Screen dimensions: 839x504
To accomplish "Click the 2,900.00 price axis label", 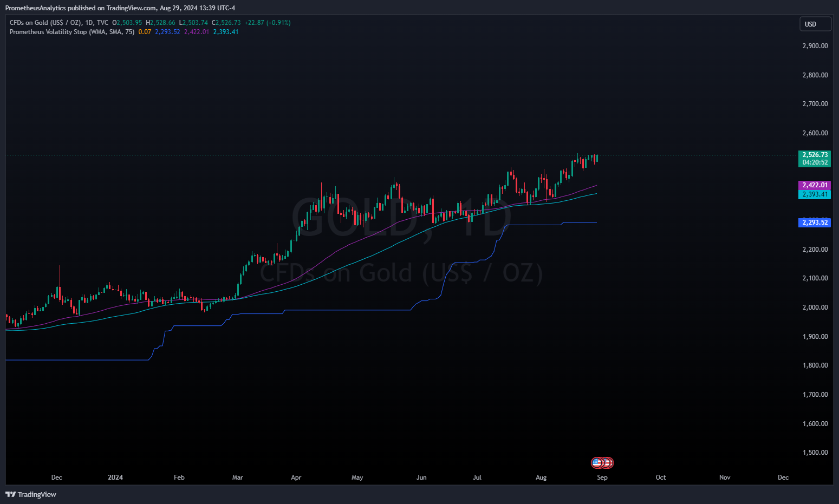I will tap(815, 46).
